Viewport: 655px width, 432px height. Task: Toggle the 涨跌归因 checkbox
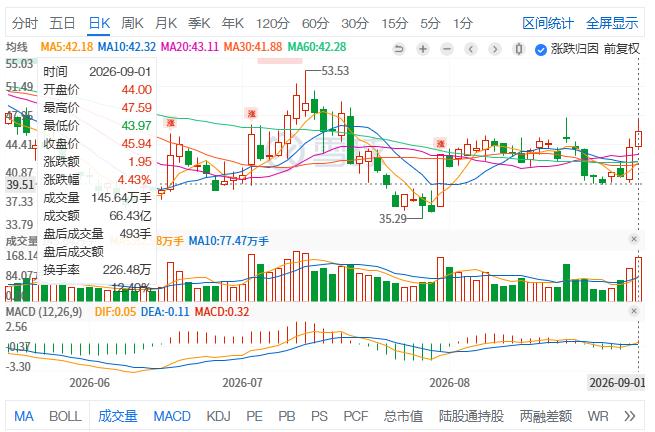541,50
